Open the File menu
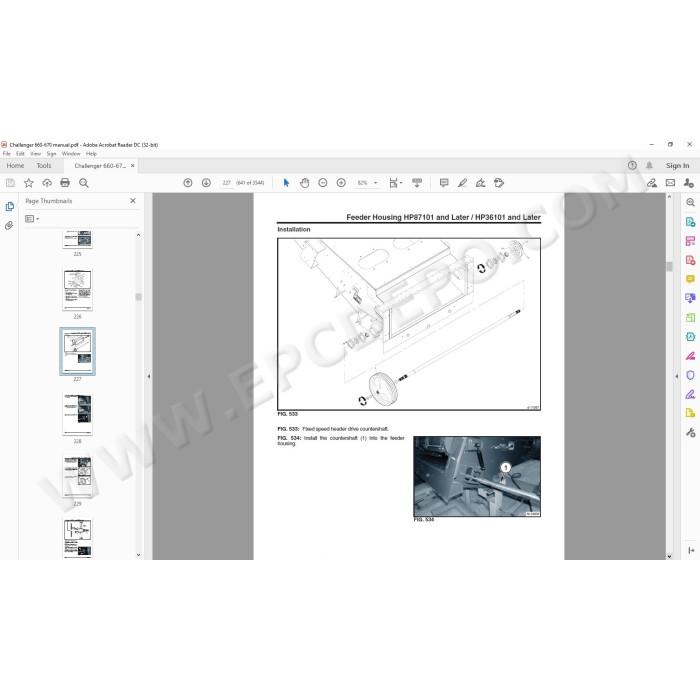Image resolution: width=700 pixels, height=700 pixels. coord(7,154)
